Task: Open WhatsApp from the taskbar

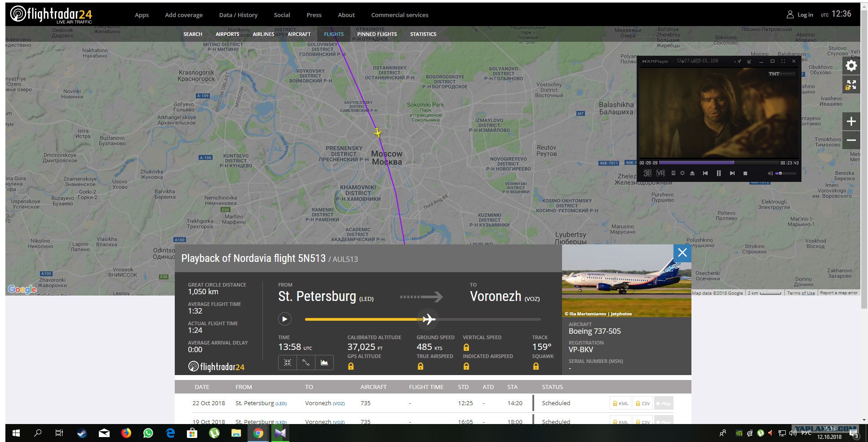Action: (148, 433)
